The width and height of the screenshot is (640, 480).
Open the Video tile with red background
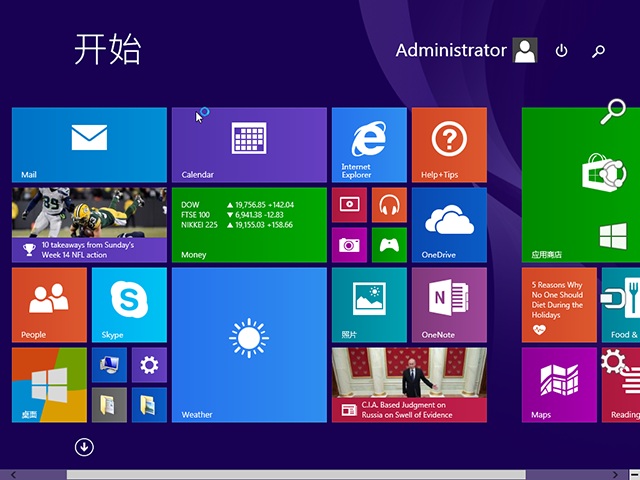click(x=349, y=205)
